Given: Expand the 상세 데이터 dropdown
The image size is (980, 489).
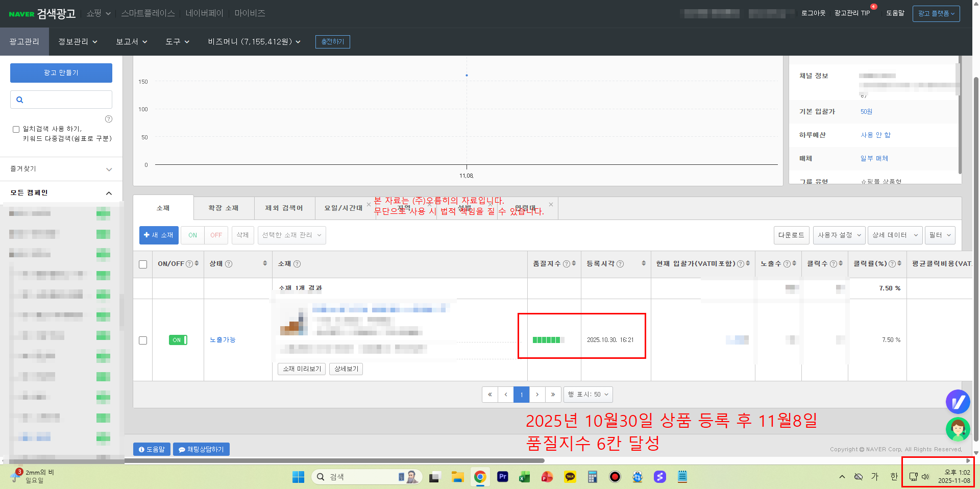Looking at the screenshot, I should click(x=894, y=235).
